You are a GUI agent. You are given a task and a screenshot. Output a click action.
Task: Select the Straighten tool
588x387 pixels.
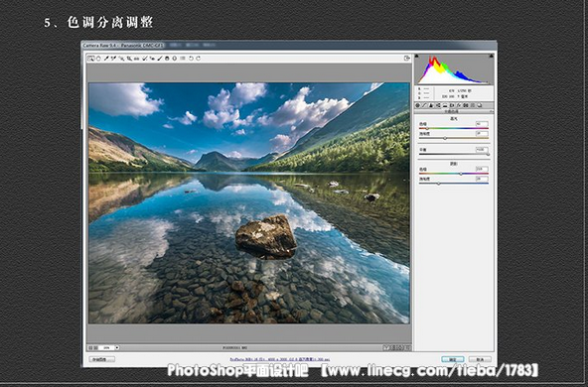click(x=136, y=59)
